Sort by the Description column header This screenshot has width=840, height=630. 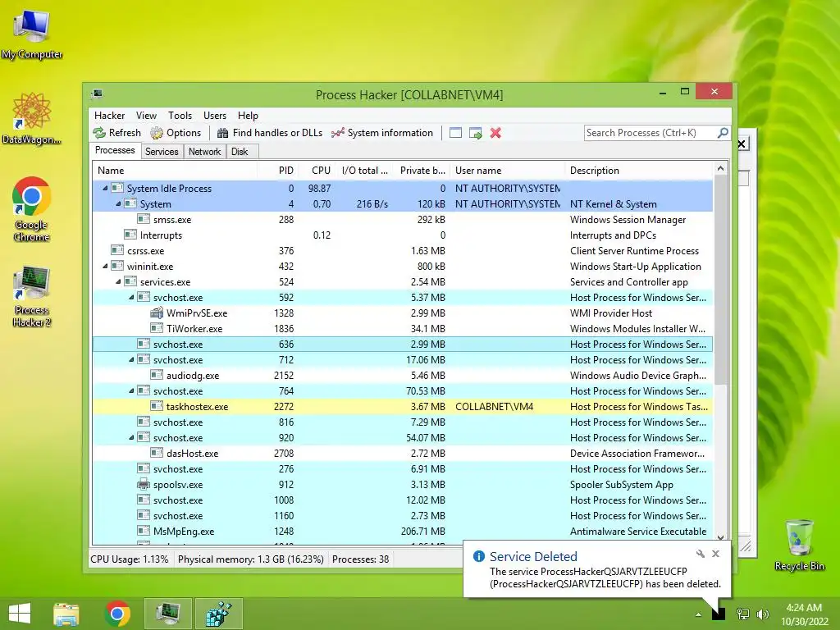(x=640, y=171)
